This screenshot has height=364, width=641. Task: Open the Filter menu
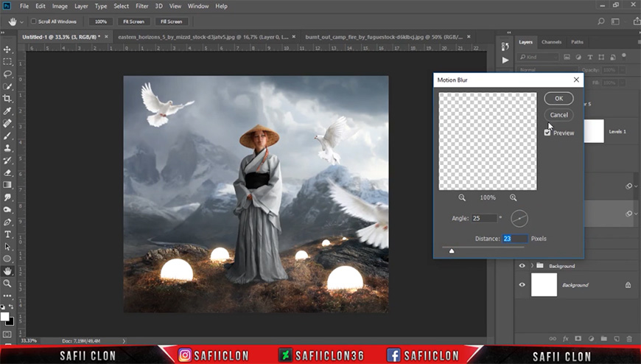point(142,6)
